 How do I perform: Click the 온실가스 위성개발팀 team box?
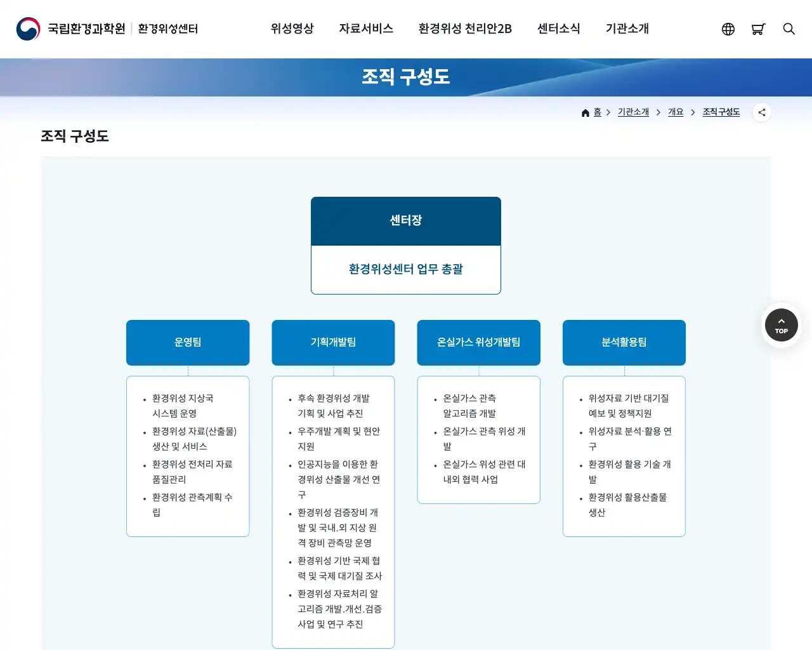[x=479, y=343]
